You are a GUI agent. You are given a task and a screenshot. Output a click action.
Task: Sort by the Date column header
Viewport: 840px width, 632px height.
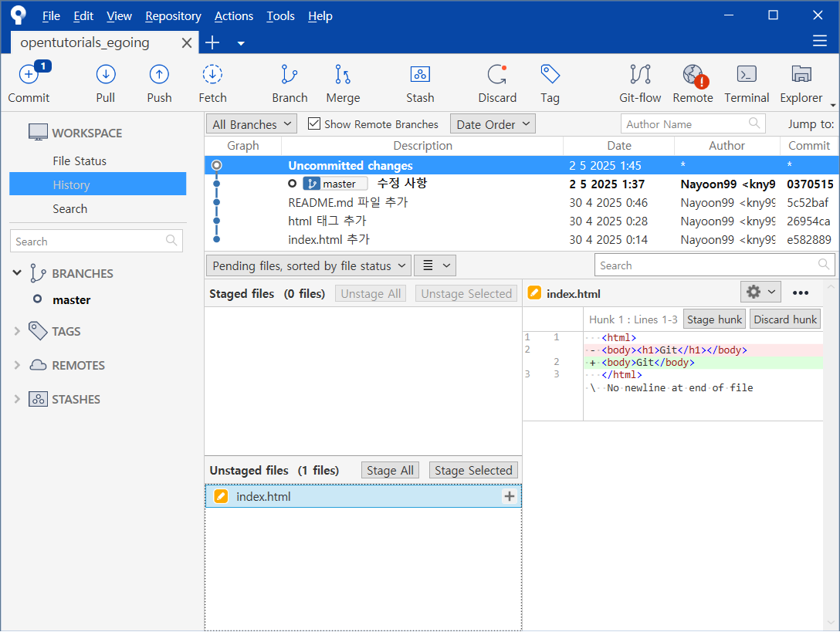[x=618, y=146]
